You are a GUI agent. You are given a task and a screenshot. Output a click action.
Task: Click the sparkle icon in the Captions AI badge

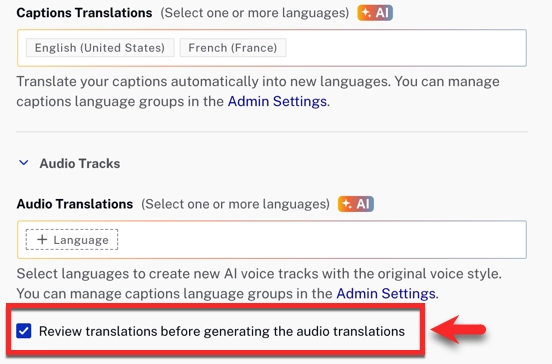(366, 13)
